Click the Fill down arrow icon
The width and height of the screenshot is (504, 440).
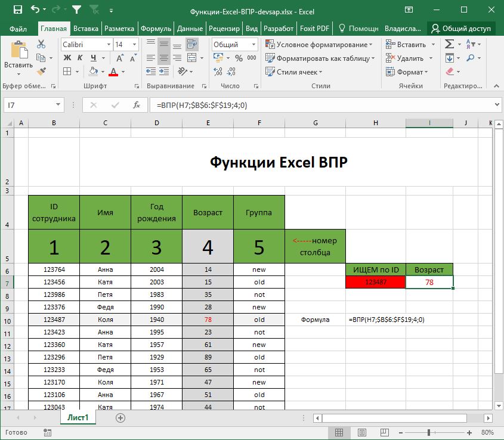[450, 58]
